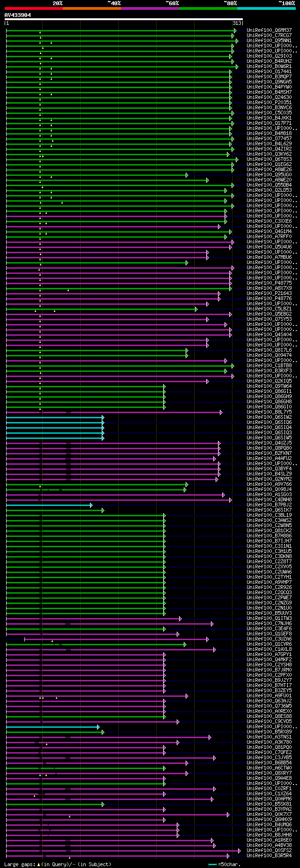
Task: Select label UniRef100_P21643
Action: coord(269,294)
